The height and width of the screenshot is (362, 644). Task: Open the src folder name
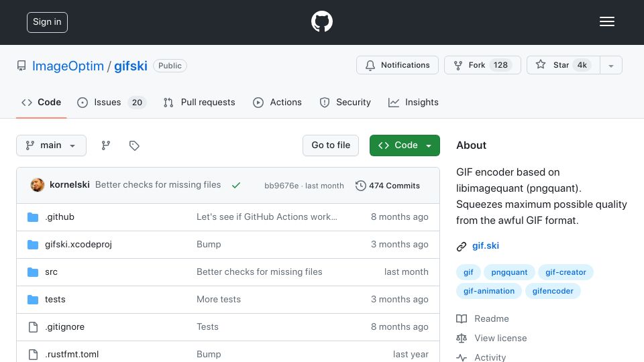point(51,271)
